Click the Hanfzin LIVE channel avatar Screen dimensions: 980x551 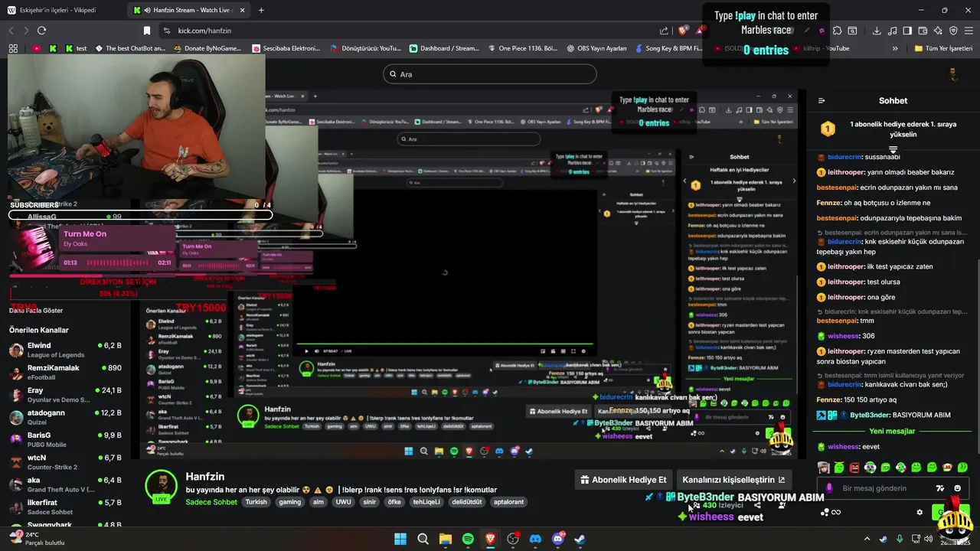[x=161, y=487]
